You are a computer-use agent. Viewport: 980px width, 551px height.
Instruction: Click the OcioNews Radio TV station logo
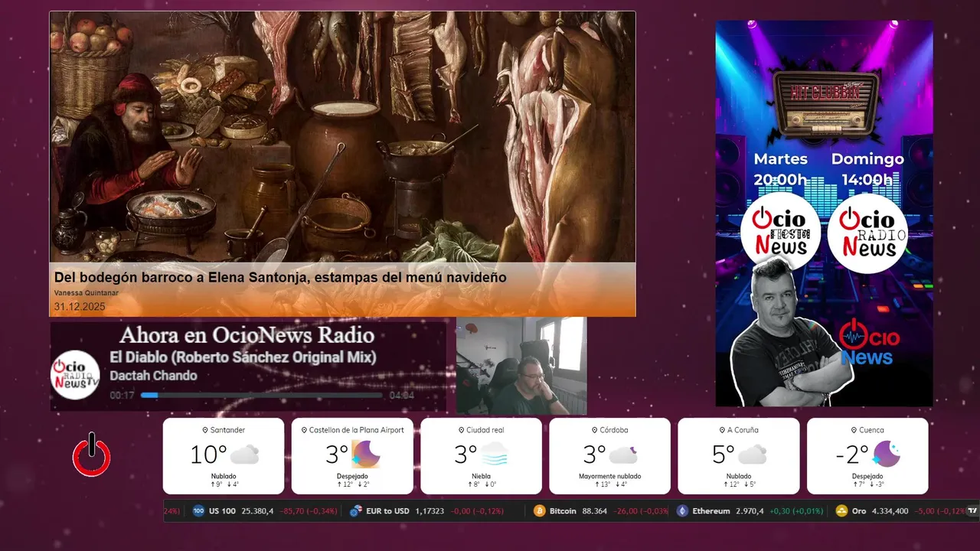[x=75, y=375]
